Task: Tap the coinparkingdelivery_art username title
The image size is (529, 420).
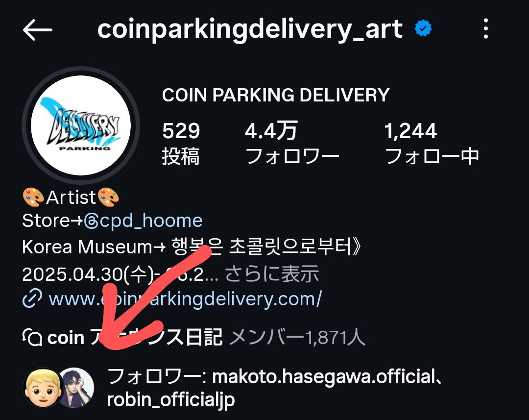Action: click(250, 29)
